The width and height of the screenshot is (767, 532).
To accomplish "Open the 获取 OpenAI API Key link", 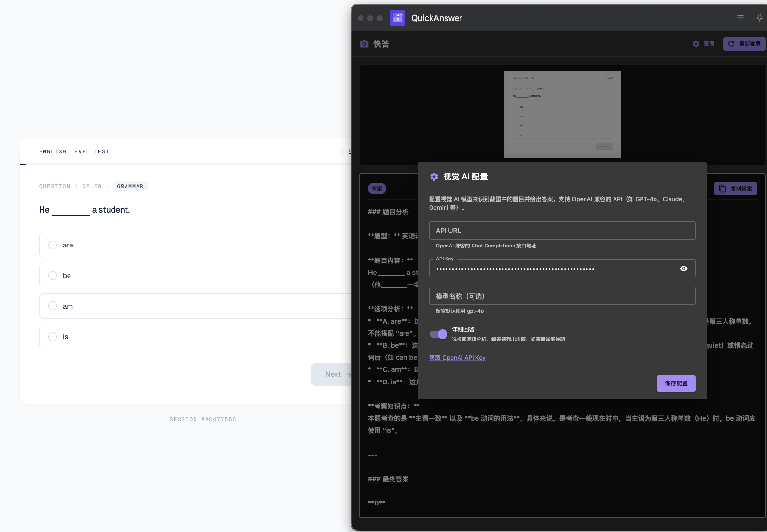I will [457, 358].
